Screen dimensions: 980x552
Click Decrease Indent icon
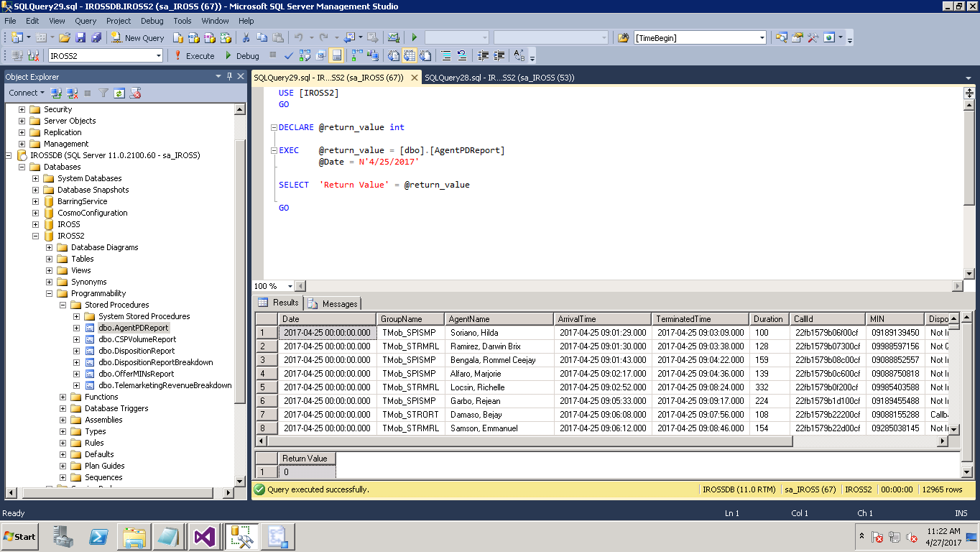pyautogui.click(x=483, y=55)
